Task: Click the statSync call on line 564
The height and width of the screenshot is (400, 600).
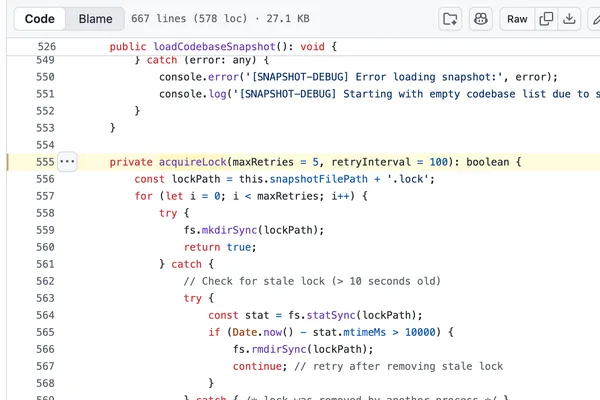Action: pos(331,315)
